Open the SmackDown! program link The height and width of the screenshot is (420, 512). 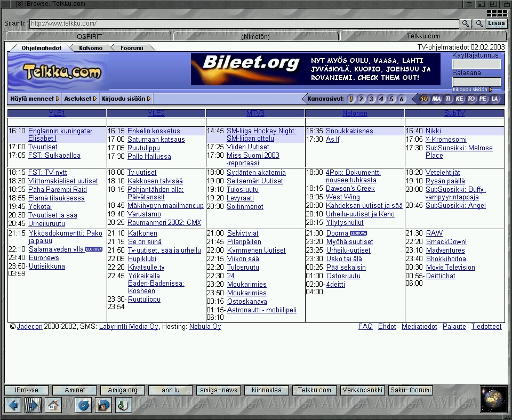[446, 241]
